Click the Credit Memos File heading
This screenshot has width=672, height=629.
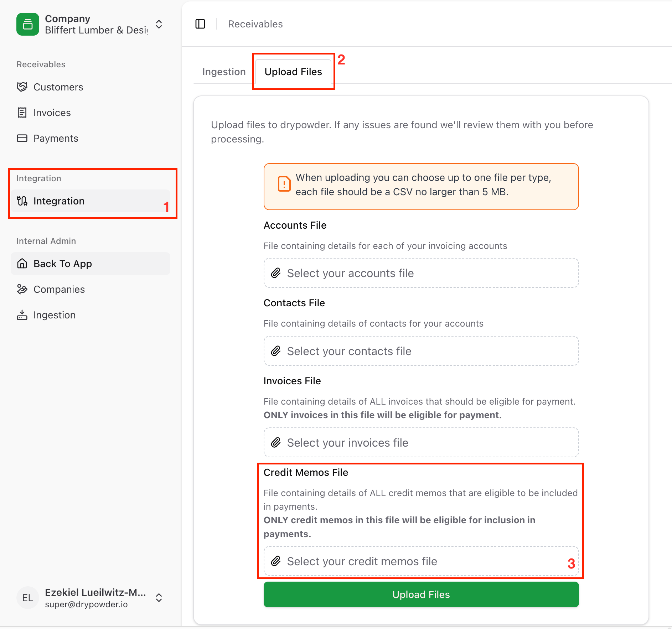tap(306, 472)
